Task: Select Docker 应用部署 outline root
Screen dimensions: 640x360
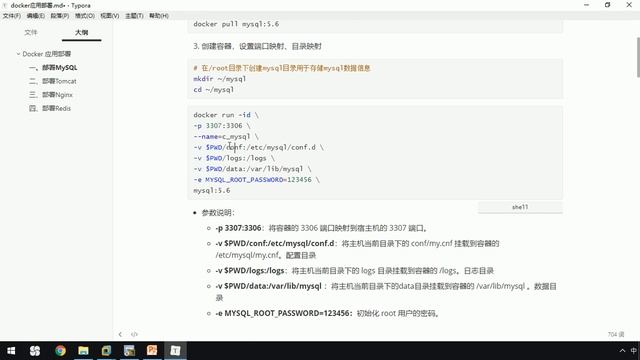Action: click(47, 54)
